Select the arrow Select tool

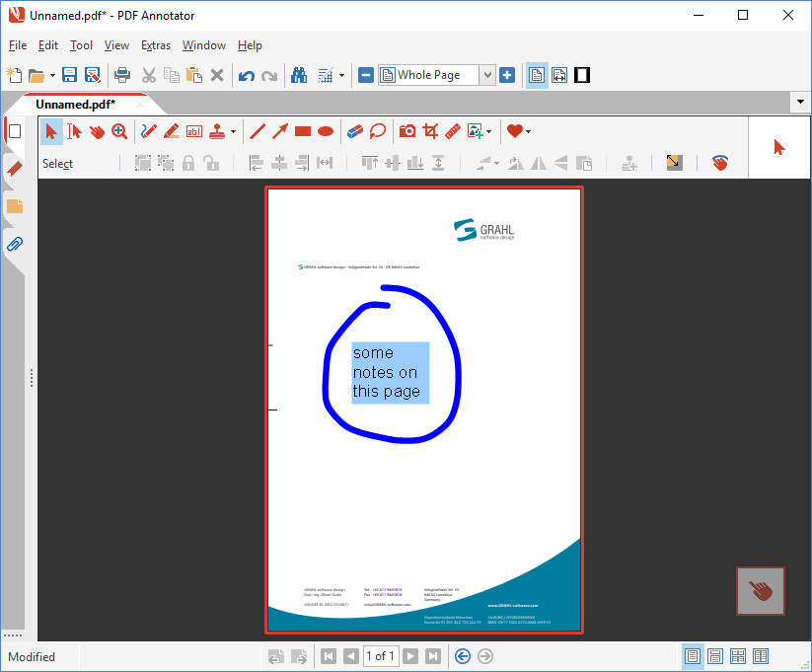(51, 131)
